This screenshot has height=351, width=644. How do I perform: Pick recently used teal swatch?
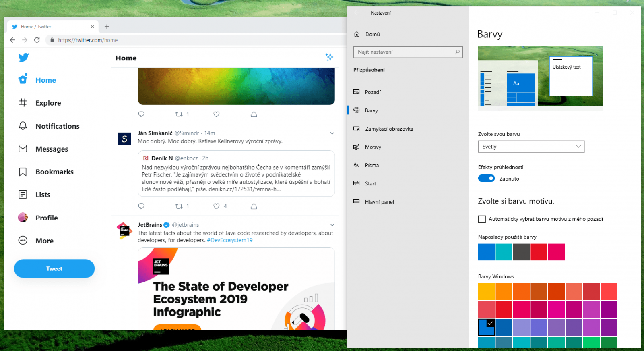coord(504,252)
